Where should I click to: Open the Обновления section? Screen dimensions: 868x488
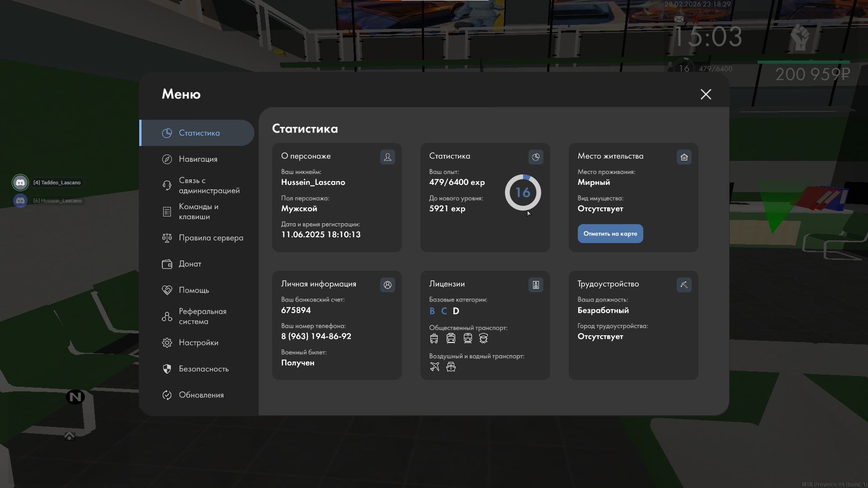point(201,395)
